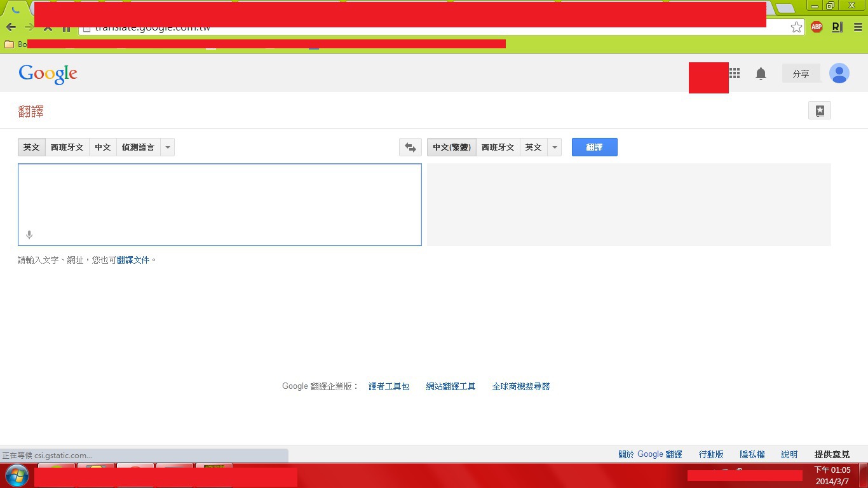Open the 隱私權 privacy link
Viewport: 868px width, 488px height.
click(752, 454)
